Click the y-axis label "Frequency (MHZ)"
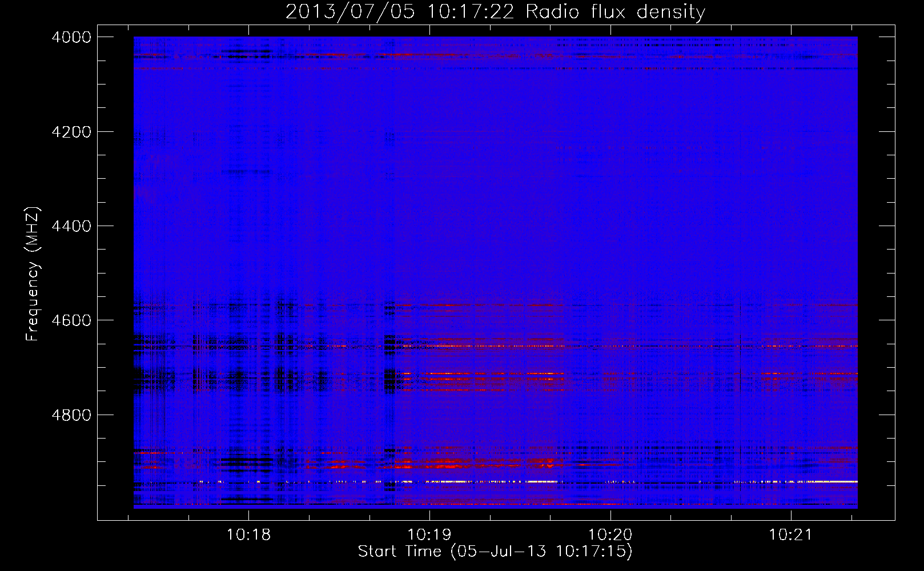This screenshot has width=924, height=571. point(33,274)
